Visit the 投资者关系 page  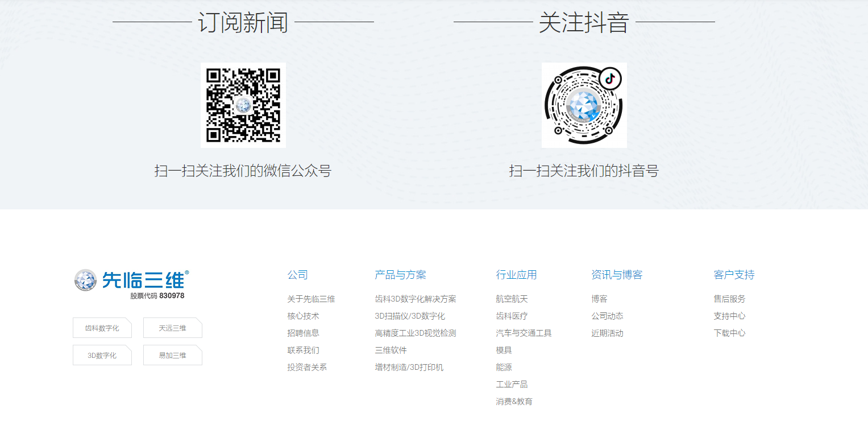[307, 367]
